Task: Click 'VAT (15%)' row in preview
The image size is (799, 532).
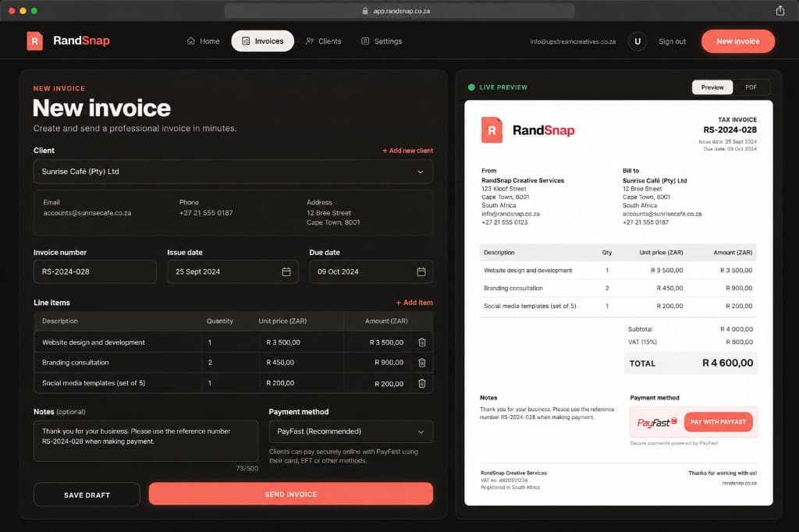Action: click(691, 342)
